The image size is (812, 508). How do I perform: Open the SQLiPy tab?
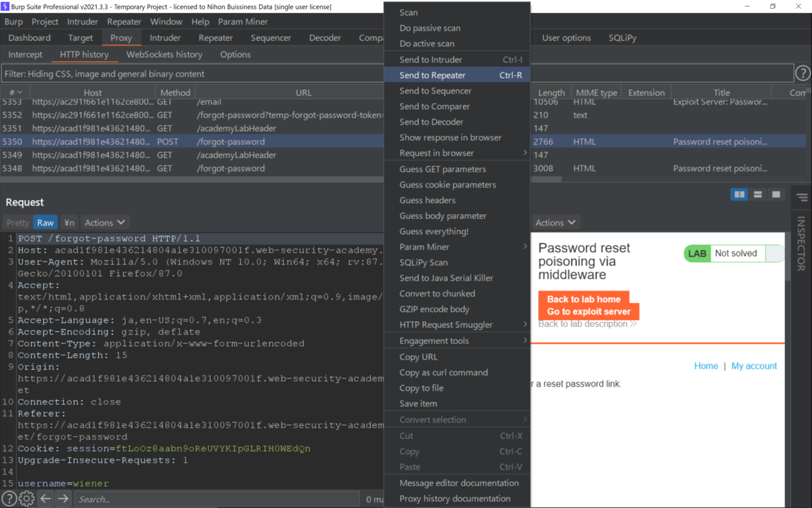pos(623,38)
